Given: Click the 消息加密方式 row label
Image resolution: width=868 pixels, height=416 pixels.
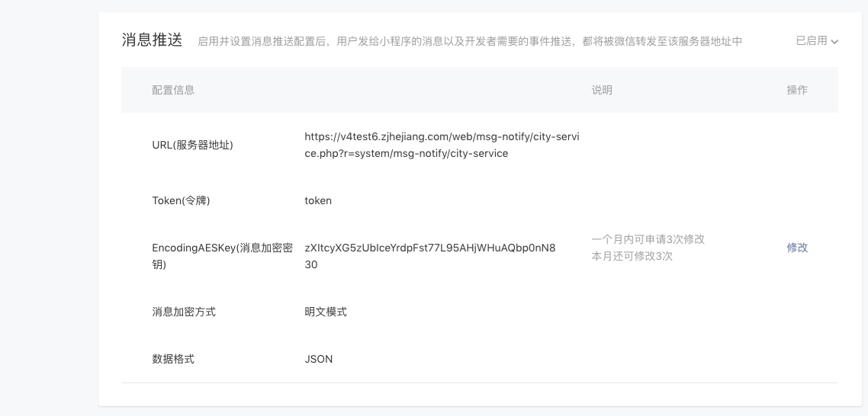Looking at the screenshot, I should pos(184,312).
